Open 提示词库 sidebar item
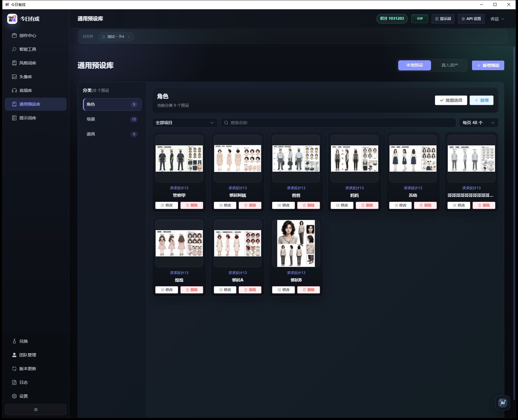Screen dimensions: 518x420 [x=36, y=118]
